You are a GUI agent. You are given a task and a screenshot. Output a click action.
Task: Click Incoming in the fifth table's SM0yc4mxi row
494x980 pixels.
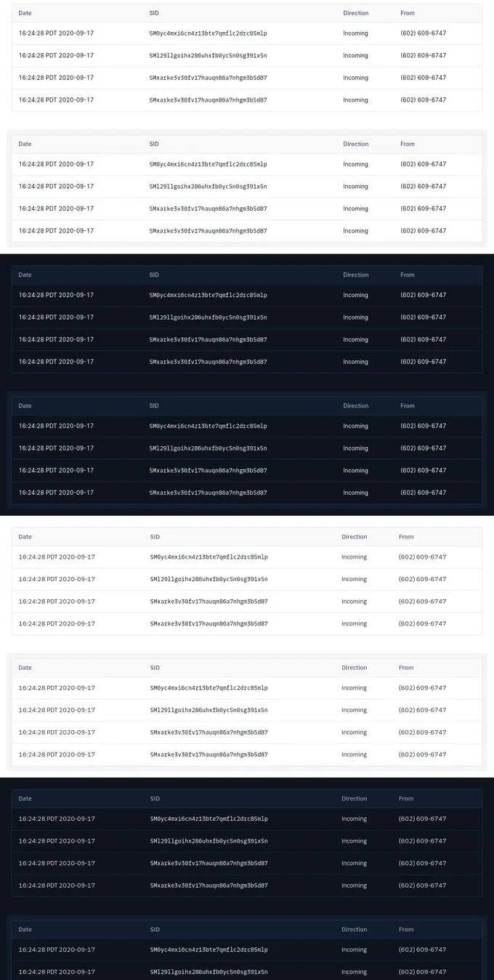point(355,557)
